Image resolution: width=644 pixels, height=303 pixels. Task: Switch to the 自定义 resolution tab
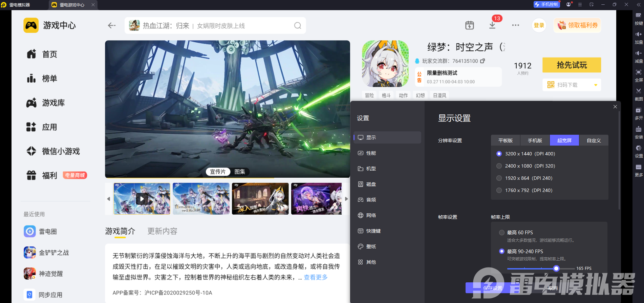[594, 140]
